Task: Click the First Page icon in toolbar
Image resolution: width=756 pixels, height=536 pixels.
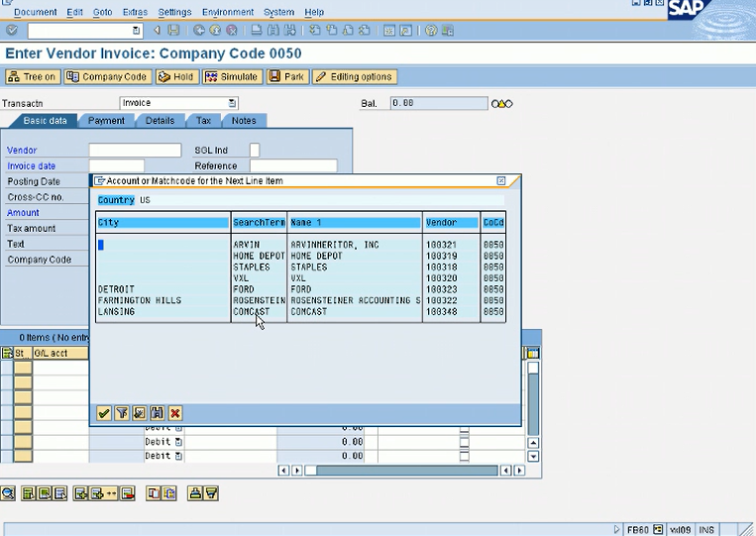Action: (x=315, y=31)
